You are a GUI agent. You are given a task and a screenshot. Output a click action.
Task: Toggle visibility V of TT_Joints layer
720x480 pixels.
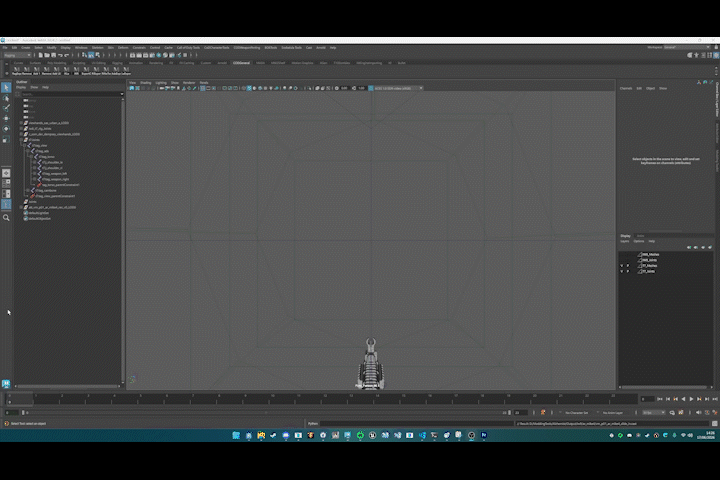pos(622,271)
